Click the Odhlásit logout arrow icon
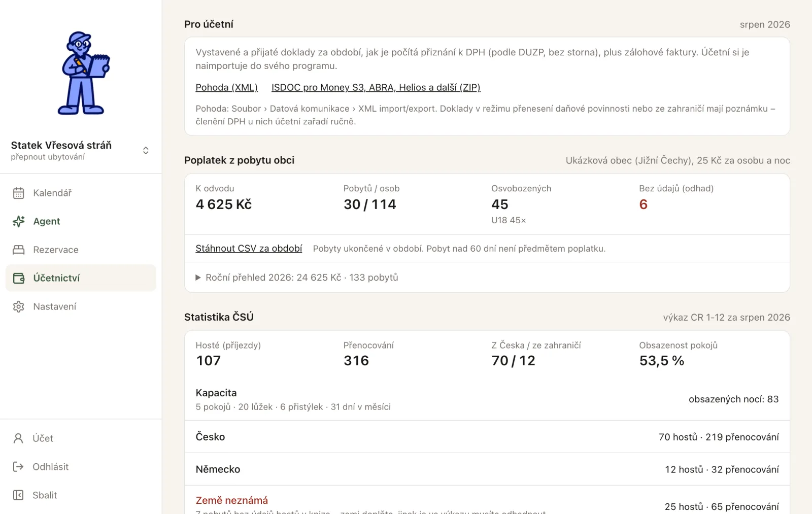The height and width of the screenshot is (514, 812). point(18,467)
